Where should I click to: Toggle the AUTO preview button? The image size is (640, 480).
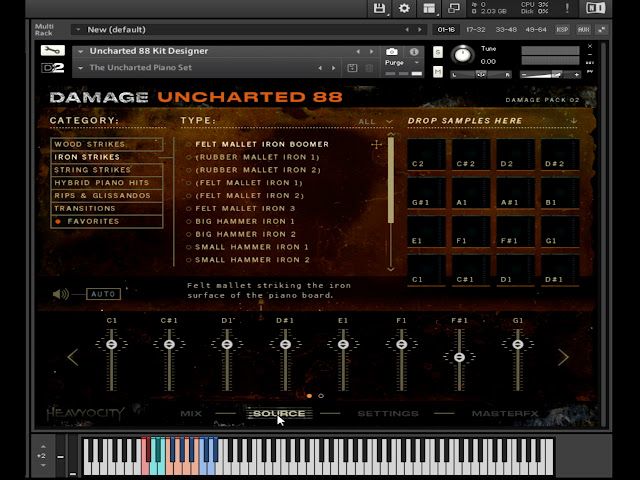tap(103, 294)
